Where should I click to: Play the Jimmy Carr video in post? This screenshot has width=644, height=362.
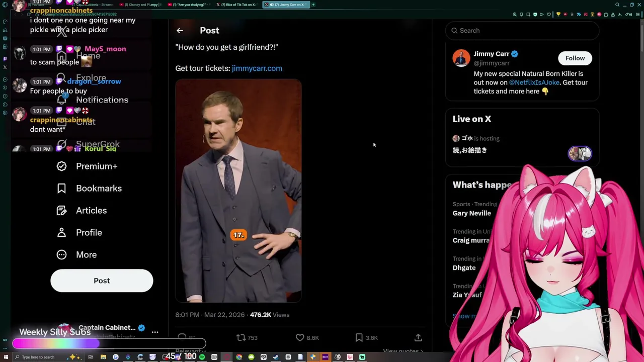point(238,191)
